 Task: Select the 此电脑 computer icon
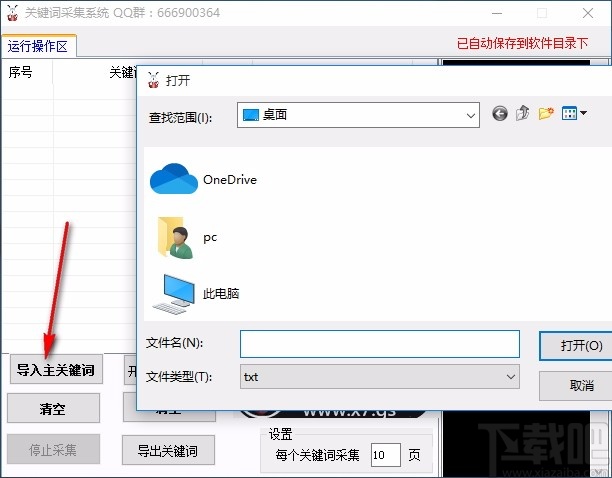173,294
